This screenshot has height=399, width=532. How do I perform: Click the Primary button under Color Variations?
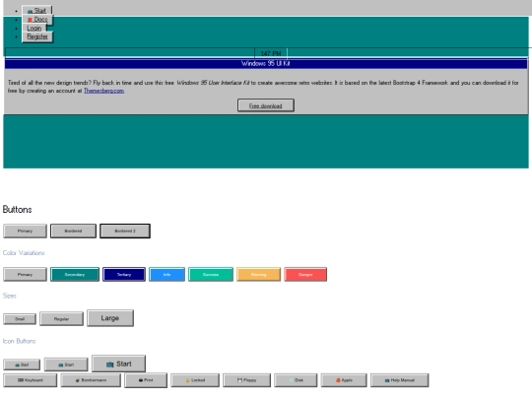[25, 275]
